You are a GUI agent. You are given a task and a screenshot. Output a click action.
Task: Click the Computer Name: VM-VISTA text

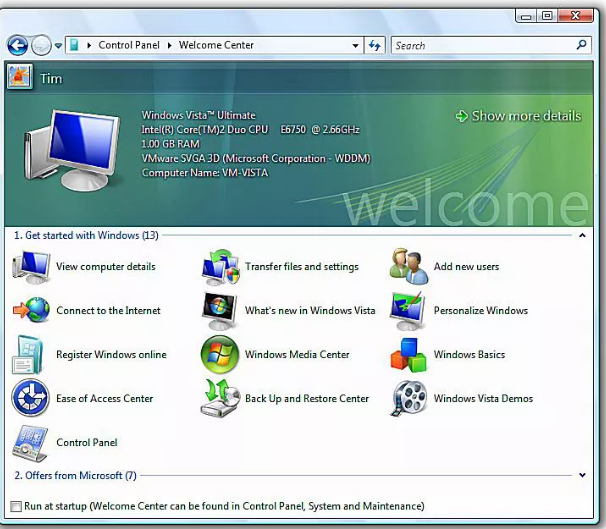[x=204, y=173]
